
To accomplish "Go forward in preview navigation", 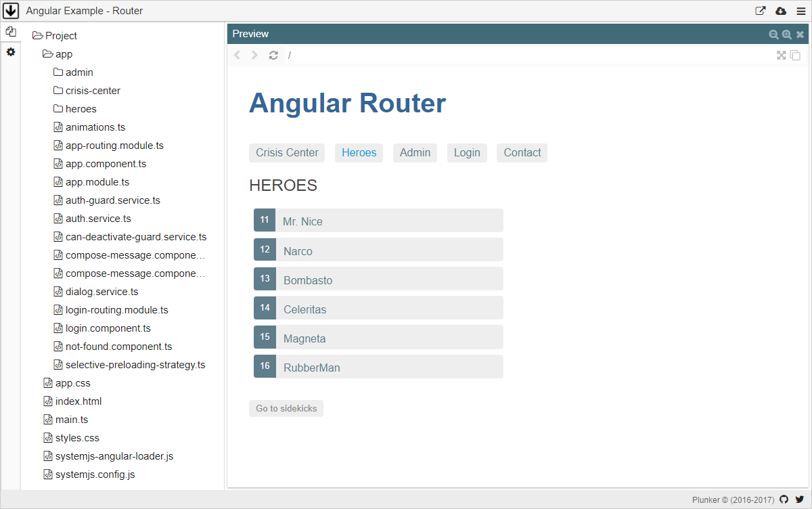I will point(254,55).
